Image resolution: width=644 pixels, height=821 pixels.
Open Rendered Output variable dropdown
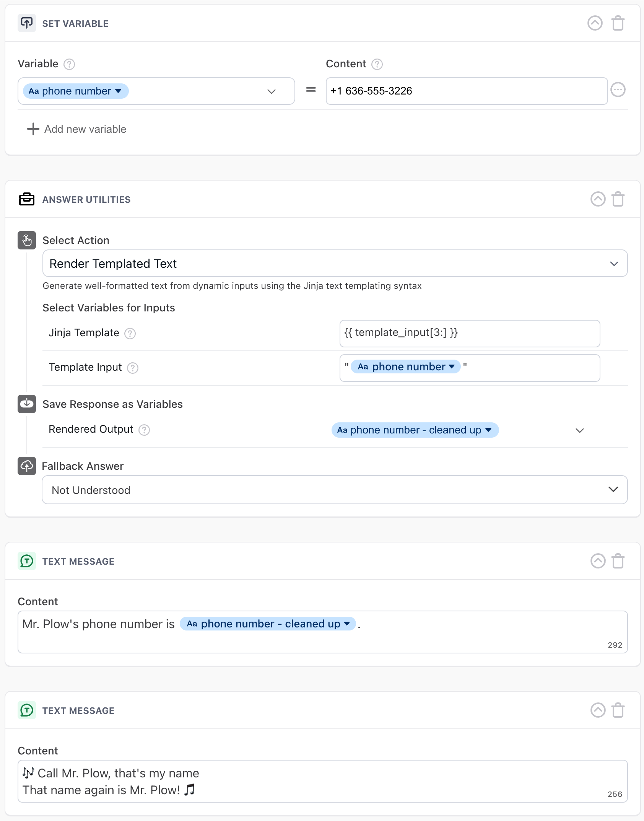click(579, 430)
